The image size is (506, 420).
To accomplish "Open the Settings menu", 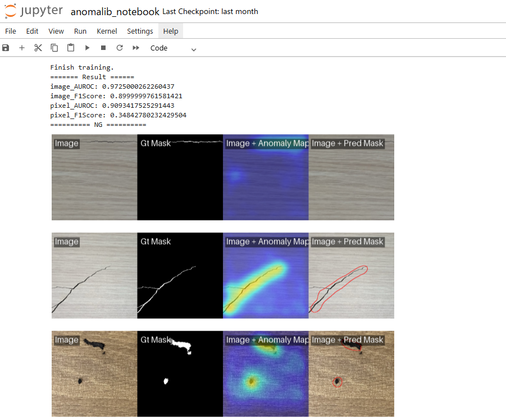I will (x=140, y=31).
